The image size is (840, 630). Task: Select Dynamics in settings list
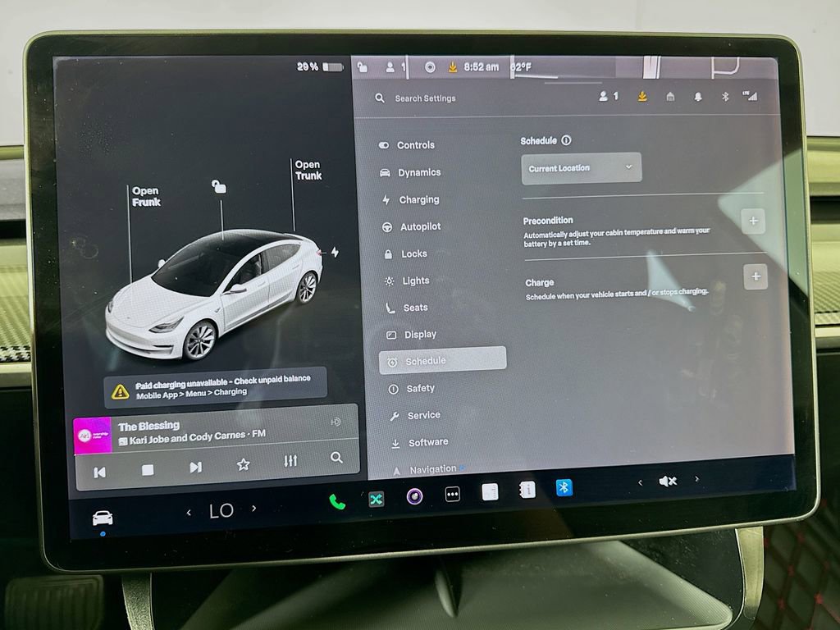click(410, 172)
